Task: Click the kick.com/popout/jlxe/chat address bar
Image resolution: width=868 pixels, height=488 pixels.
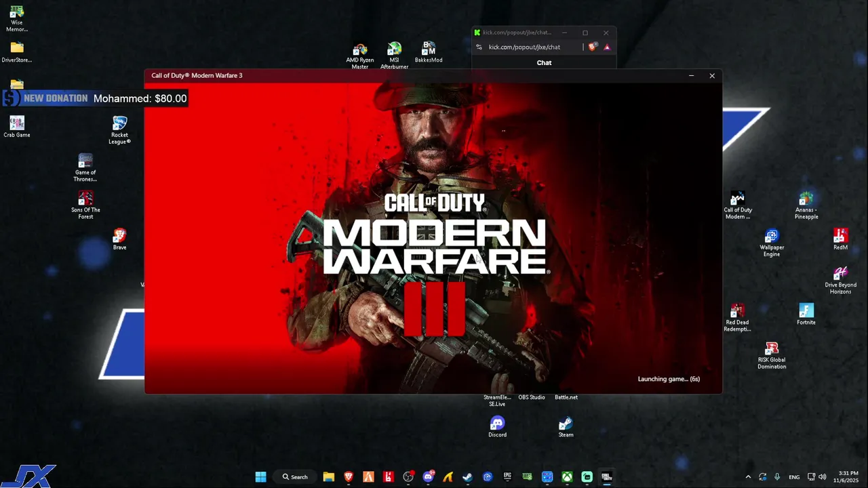Action: point(524,47)
